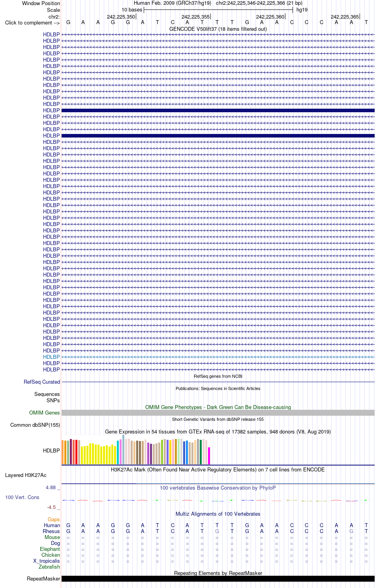
Task: Select the Rhesus alignment row label
Action: 51,531
